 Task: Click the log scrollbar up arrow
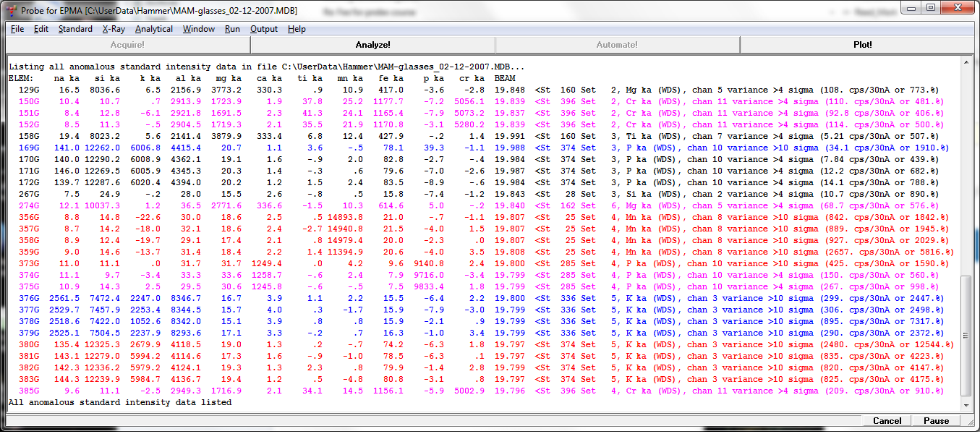(x=966, y=61)
